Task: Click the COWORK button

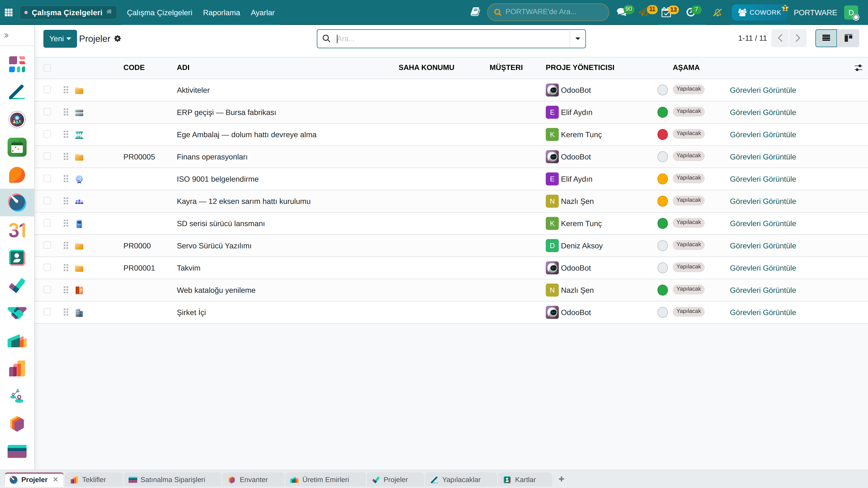Action: click(759, 12)
